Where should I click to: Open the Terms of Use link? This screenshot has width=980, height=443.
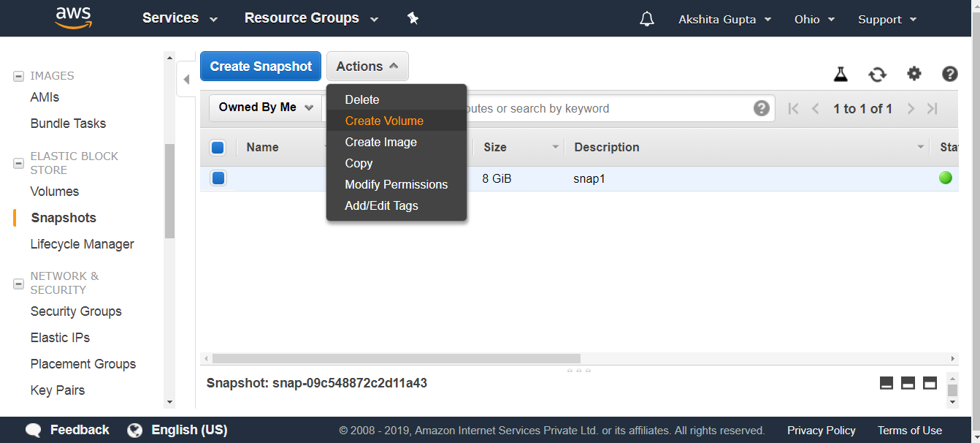910,431
